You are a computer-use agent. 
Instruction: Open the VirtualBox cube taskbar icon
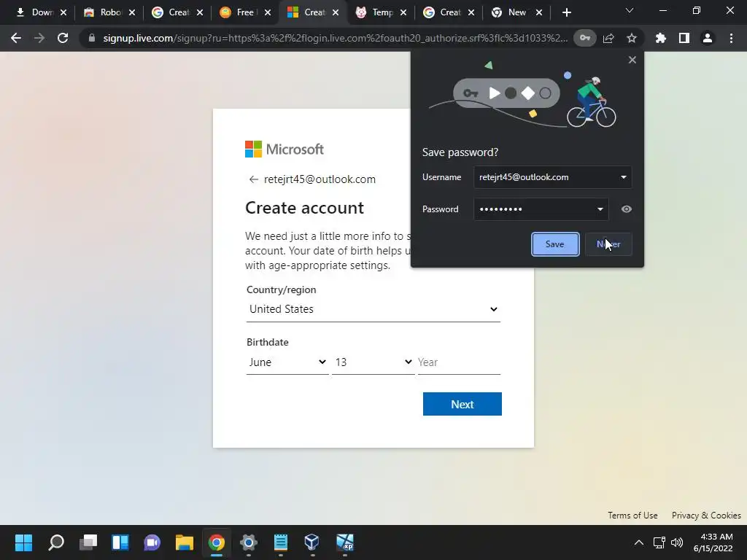click(x=312, y=542)
